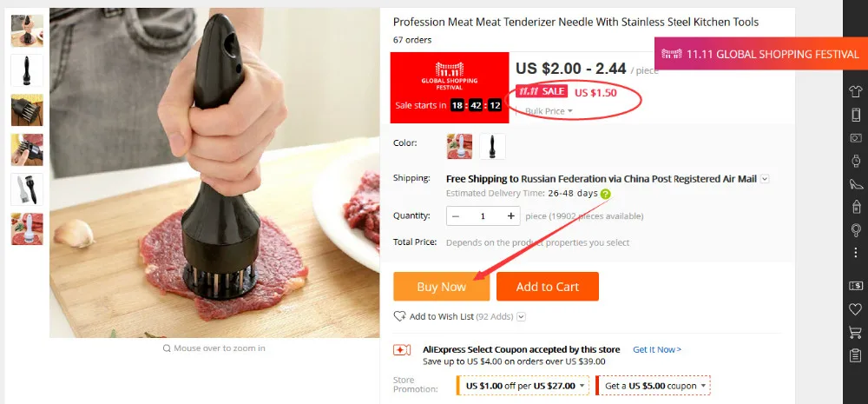Viewport: 868px width, 404px height.
Task: Select the second product thumbnail image
Action: click(27, 70)
